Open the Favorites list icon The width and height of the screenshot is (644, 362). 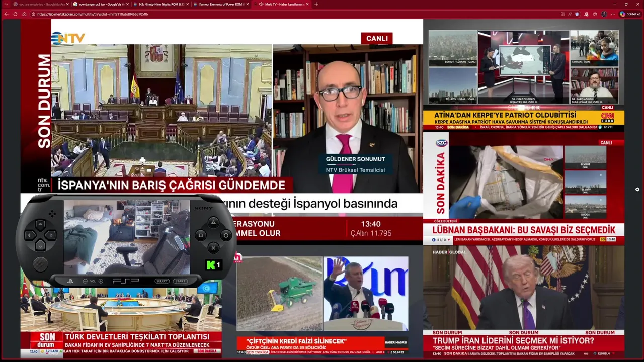click(595, 14)
